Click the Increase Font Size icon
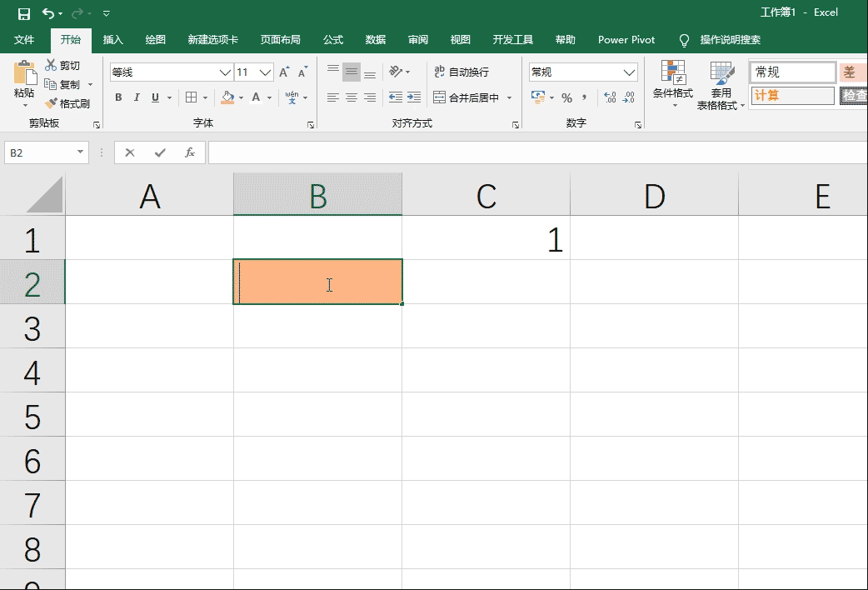This screenshot has height=590, width=868. pos(284,72)
